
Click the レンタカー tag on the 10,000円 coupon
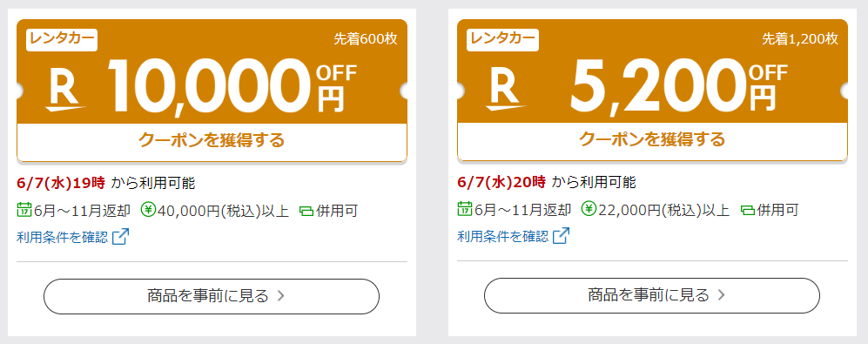(x=62, y=40)
